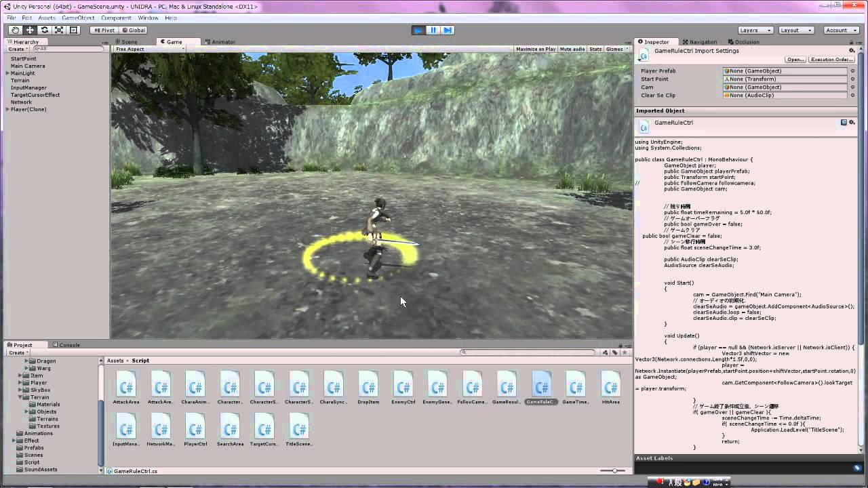This screenshot has height=488, width=868.
Task: Select the GameTime script icon
Action: [x=576, y=384]
